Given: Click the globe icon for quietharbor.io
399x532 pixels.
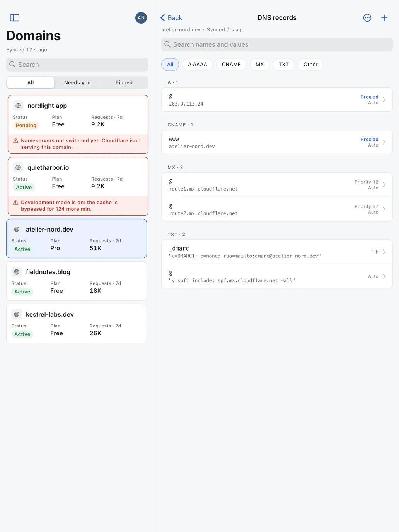Looking at the screenshot, I should coord(18,167).
